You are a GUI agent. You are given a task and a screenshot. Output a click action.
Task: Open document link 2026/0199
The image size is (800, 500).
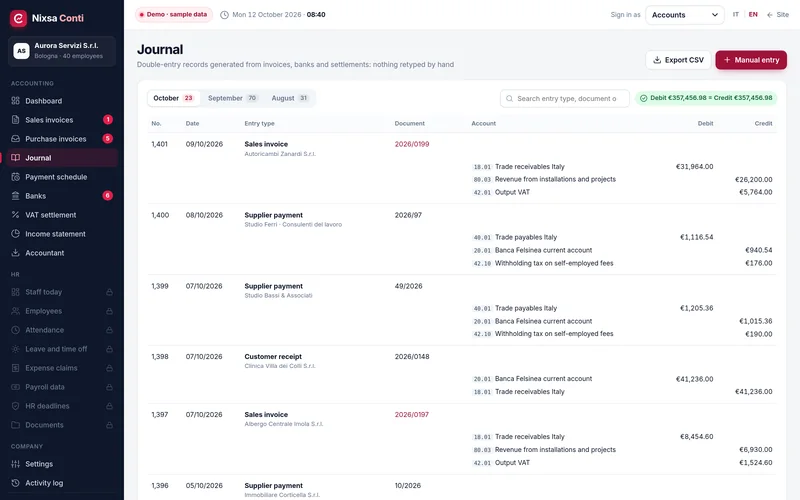pos(412,144)
